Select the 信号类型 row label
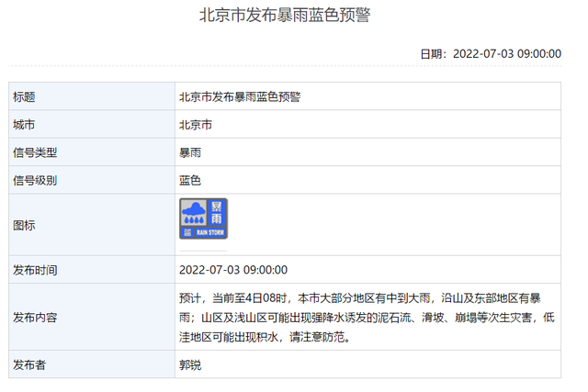Image resolution: width=588 pixels, height=392 pixels. pos(35,152)
